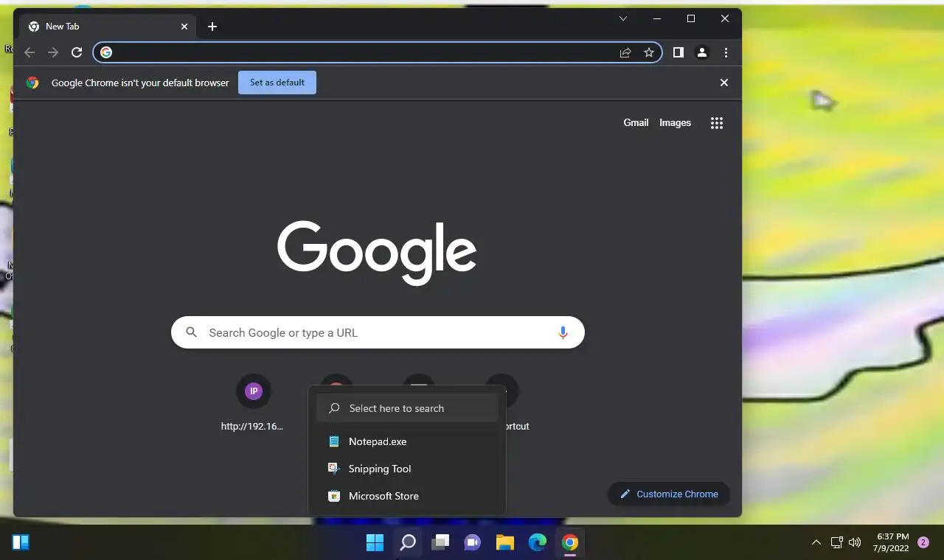This screenshot has height=560, width=944.
Task: Open the Widgets icon on taskbar
Action: coord(21,543)
